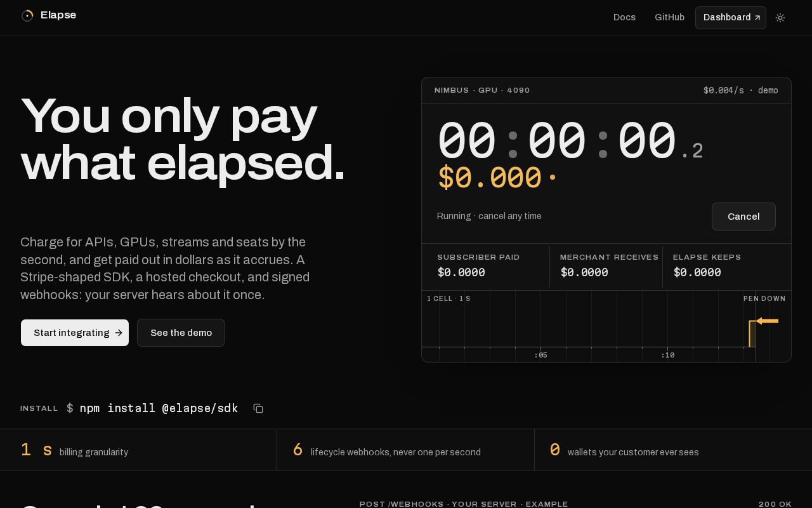Click the 200 OK status label

pyautogui.click(x=775, y=504)
